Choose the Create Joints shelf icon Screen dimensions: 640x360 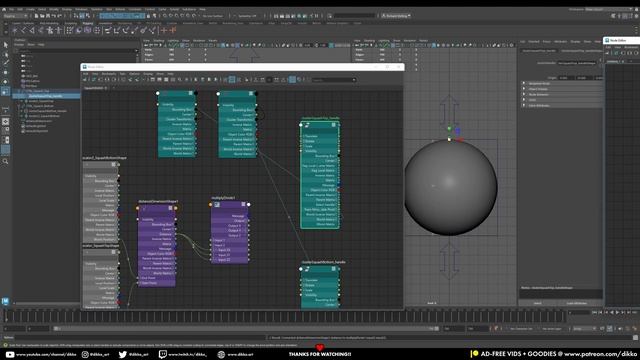[23, 30]
